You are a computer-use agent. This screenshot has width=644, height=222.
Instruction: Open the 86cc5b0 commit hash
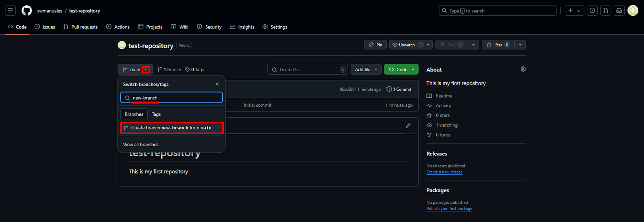coord(347,89)
